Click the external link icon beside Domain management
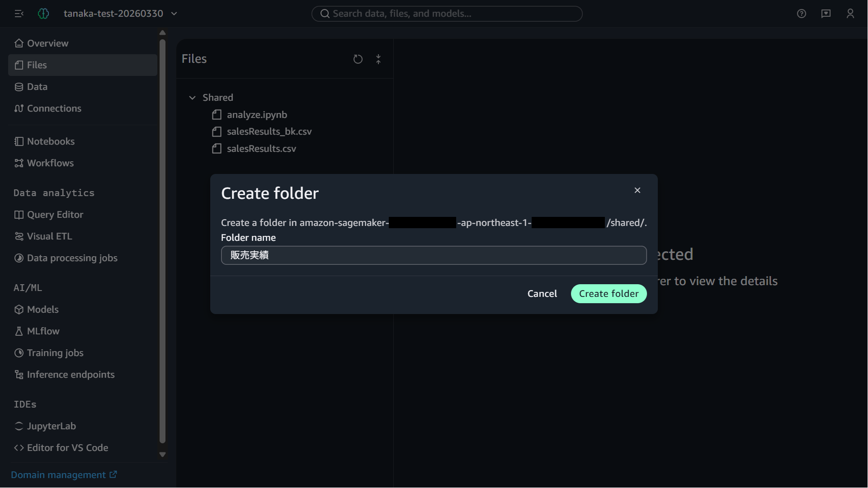Screen dimensions: 868x488 (113, 474)
